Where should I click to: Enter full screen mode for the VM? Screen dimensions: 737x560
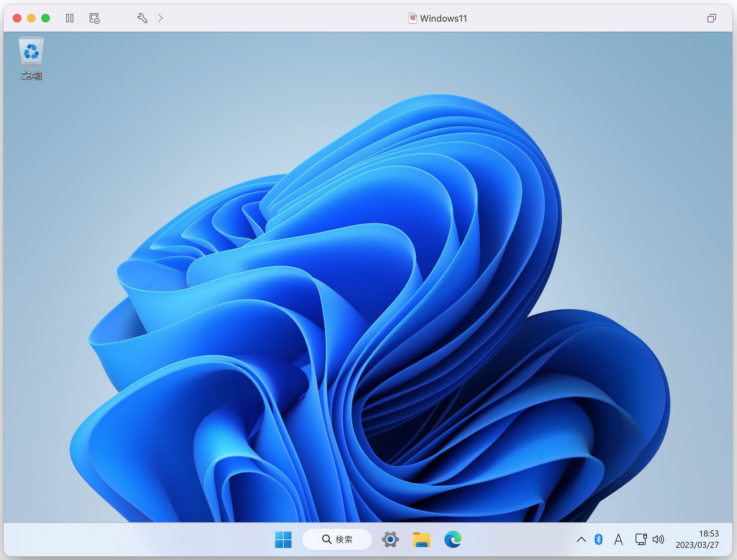tap(711, 18)
